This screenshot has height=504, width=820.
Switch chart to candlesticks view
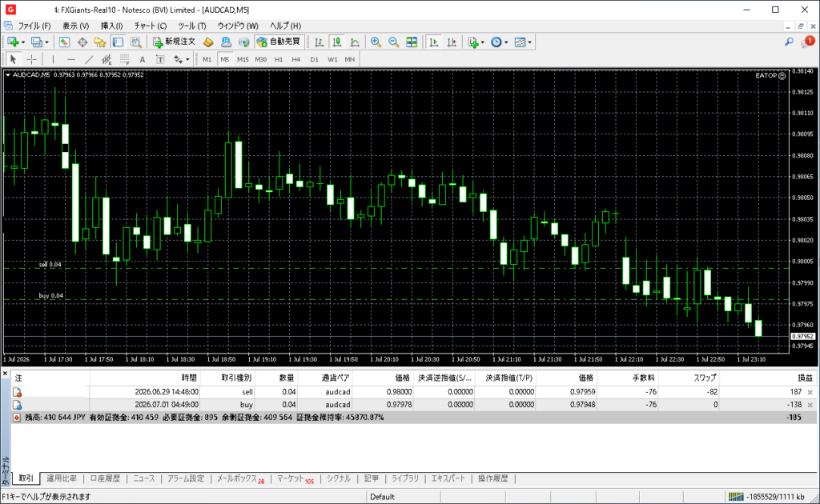[x=337, y=42]
